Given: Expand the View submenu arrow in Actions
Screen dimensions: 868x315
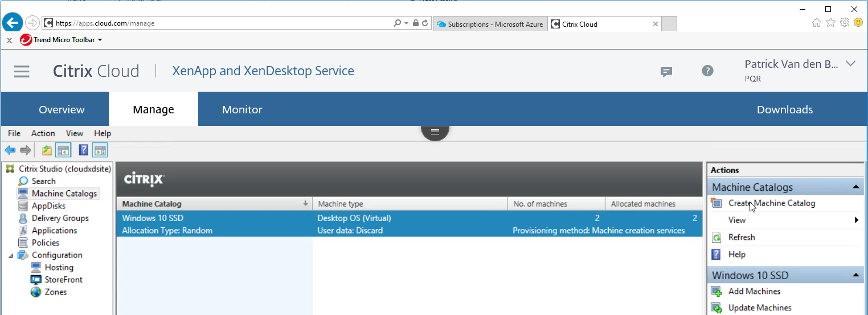Looking at the screenshot, I should 857,220.
